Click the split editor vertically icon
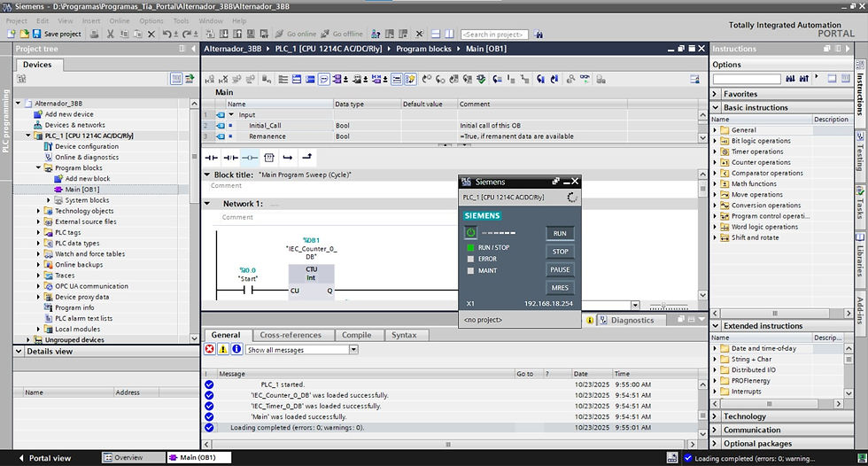This screenshot has height=466, width=868. click(449, 34)
